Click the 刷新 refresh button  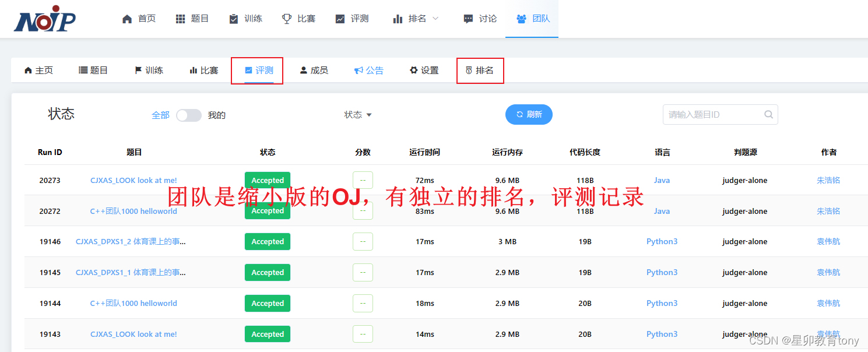(x=529, y=114)
